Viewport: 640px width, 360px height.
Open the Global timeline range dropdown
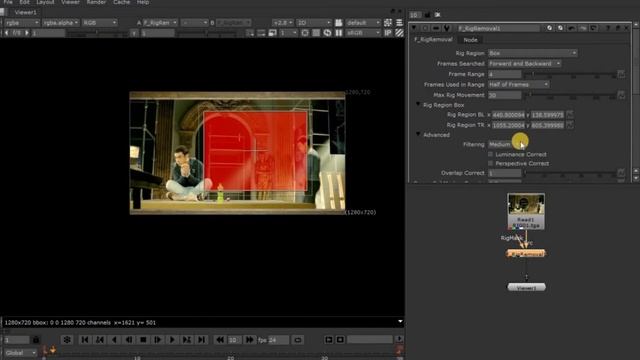tap(20, 353)
